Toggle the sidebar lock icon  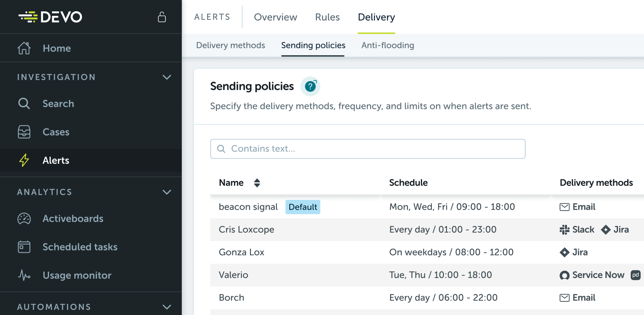click(x=162, y=17)
